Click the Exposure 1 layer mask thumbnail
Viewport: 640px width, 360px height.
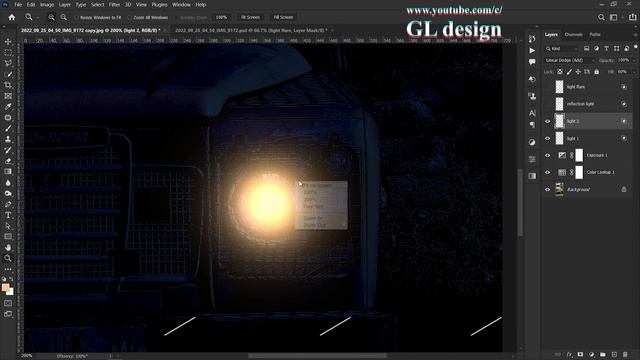click(x=579, y=156)
